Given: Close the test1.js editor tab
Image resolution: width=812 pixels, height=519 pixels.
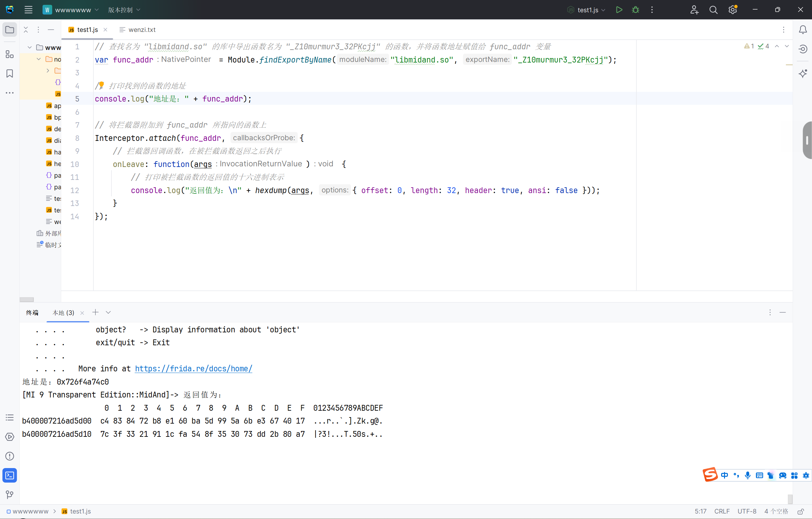Looking at the screenshot, I should point(106,30).
